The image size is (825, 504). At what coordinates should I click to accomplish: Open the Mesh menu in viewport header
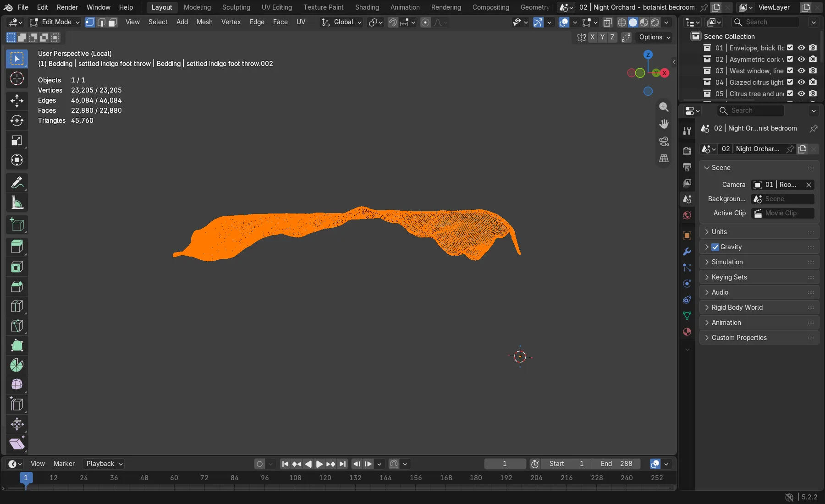(x=204, y=22)
